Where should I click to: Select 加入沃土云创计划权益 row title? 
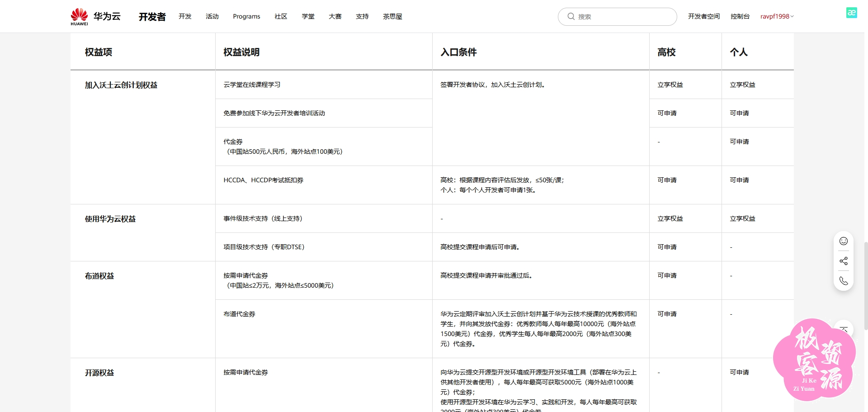pos(121,85)
